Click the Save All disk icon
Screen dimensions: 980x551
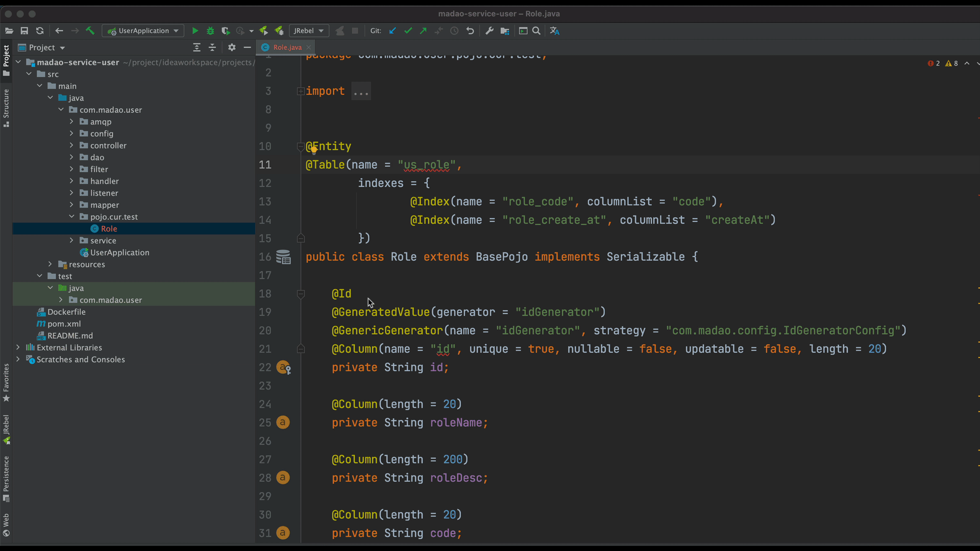[24, 31]
